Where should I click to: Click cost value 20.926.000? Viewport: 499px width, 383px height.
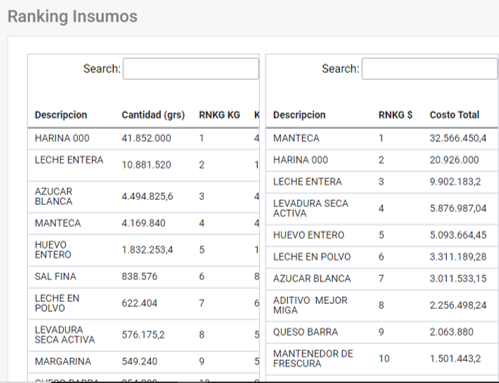454,160
